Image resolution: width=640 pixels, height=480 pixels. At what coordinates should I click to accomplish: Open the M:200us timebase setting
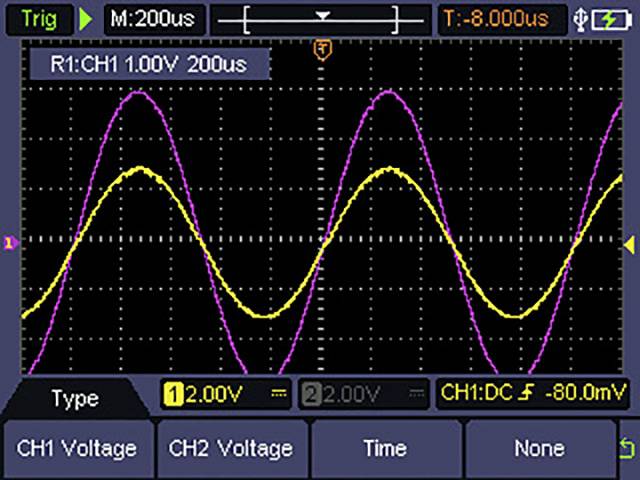[153, 18]
